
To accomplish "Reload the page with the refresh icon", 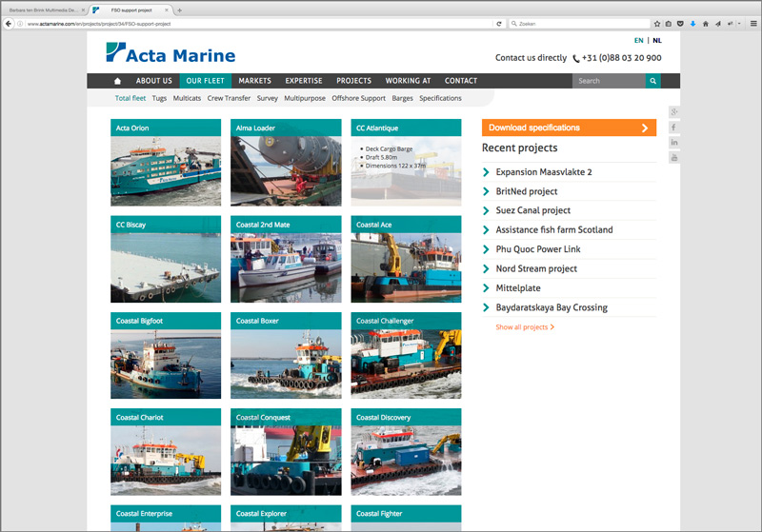I will (x=498, y=24).
